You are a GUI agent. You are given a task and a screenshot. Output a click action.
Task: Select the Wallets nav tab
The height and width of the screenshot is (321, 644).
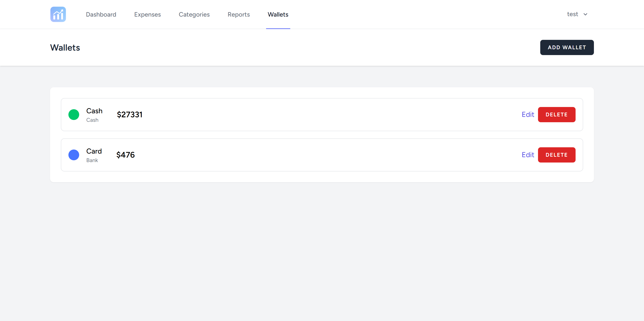(x=278, y=15)
